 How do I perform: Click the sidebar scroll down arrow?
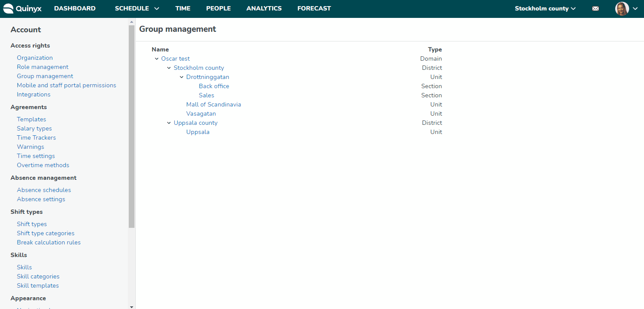(x=132, y=306)
